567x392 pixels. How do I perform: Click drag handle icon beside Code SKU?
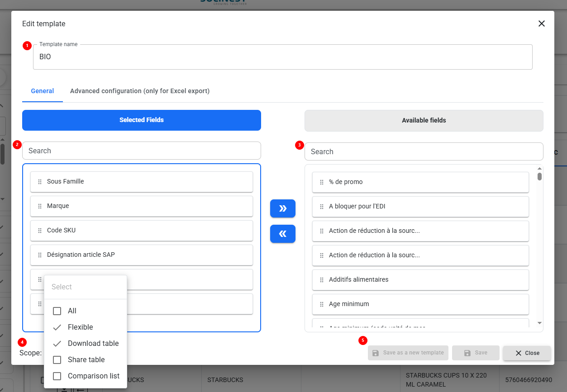tap(40, 231)
